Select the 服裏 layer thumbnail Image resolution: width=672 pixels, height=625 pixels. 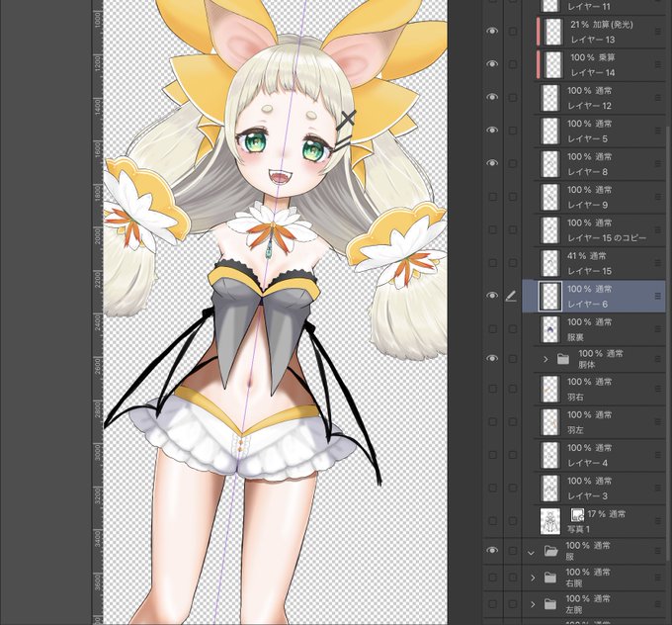point(549,329)
